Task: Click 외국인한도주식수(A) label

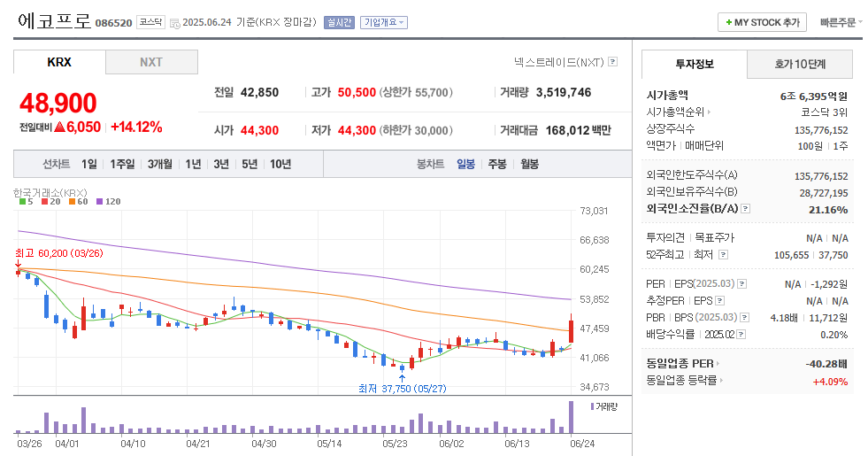Action: point(692,175)
